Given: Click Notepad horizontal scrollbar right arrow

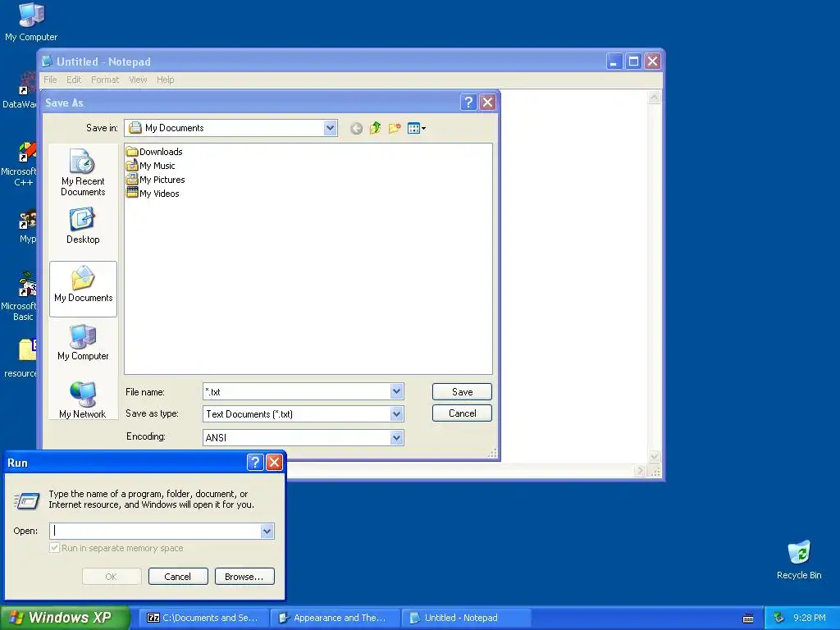Looking at the screenshot, I should 640,471.
